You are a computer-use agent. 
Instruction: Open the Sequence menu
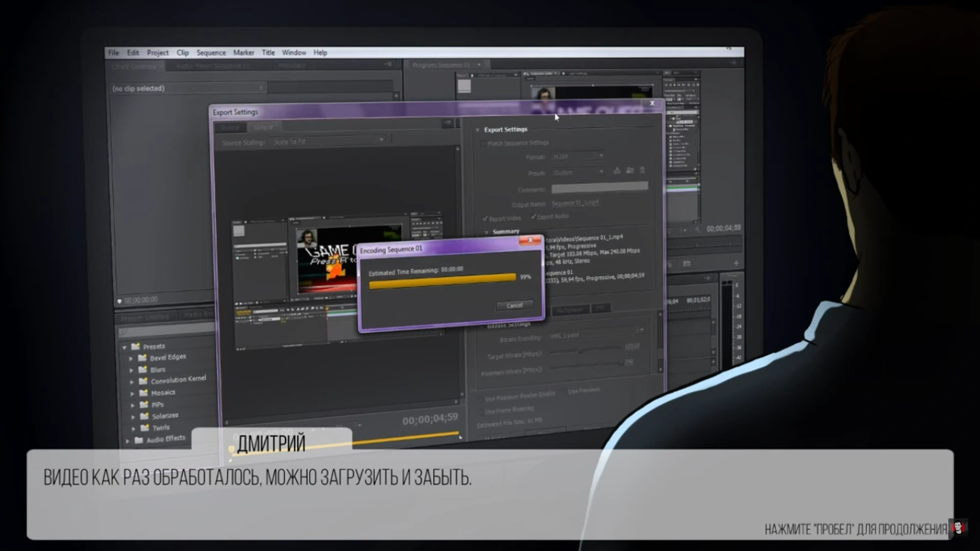(x=211, y=53)
